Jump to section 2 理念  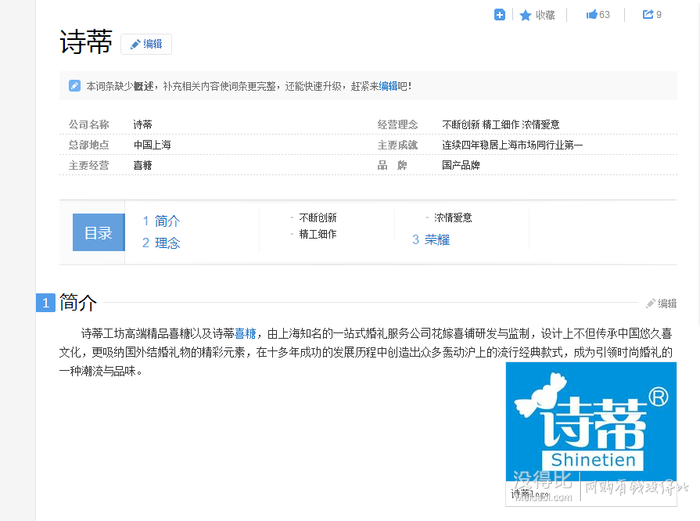tap(161, 243)
